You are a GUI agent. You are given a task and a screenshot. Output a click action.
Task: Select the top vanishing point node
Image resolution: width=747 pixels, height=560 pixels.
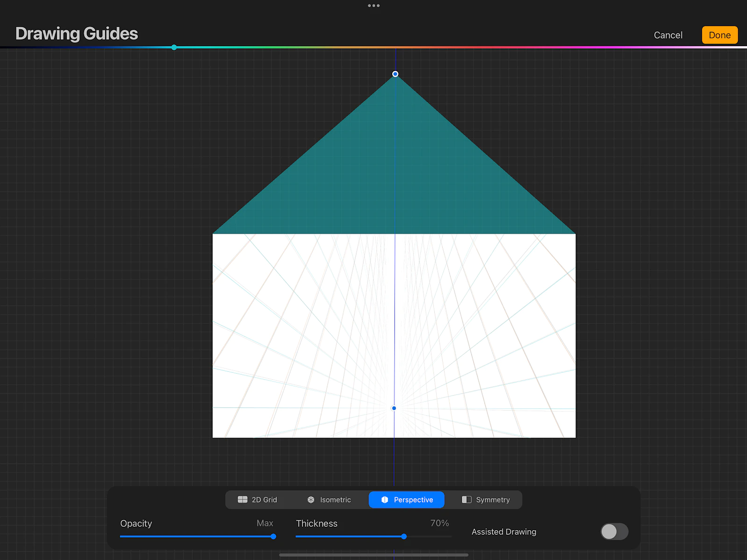[395, 74]
